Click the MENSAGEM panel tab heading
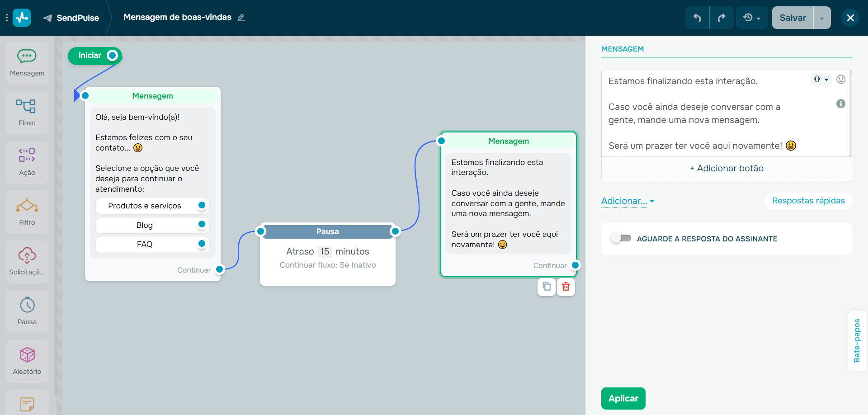 click(x=622, y=49)
